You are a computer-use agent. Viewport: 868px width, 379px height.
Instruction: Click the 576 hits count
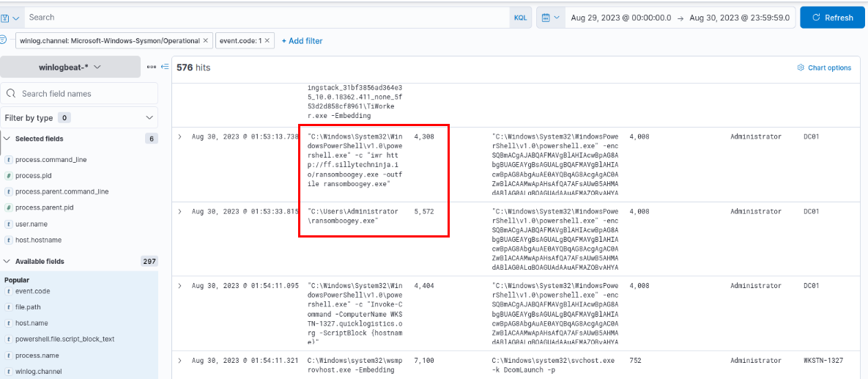[x=193, y=67]
